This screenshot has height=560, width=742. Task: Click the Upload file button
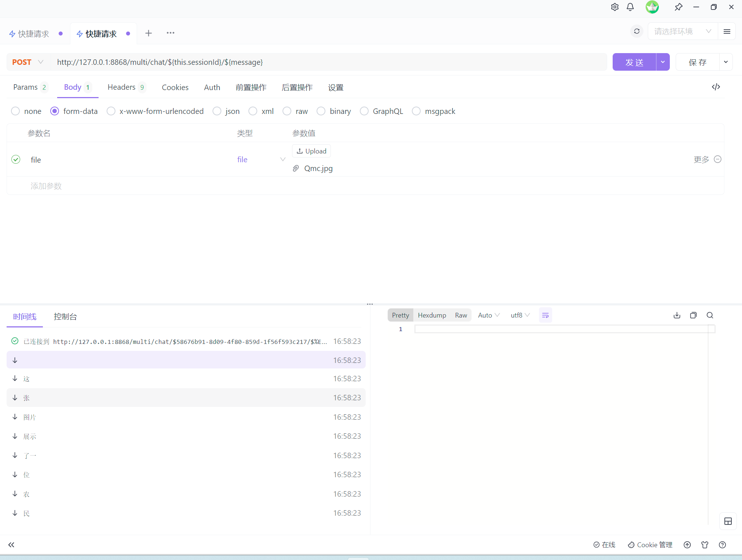311,151
